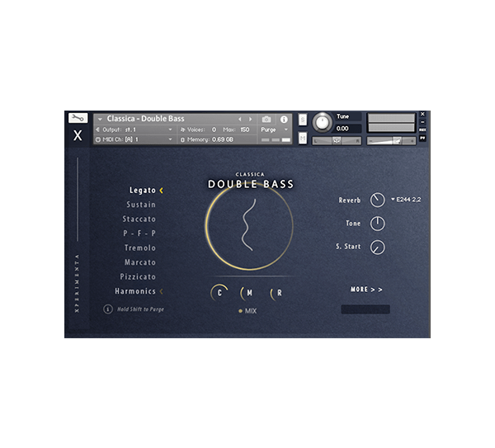Open the MIDI Ch [A] 1 dropdown
This screenshot has width=495, height=448.
click(170, 139)
